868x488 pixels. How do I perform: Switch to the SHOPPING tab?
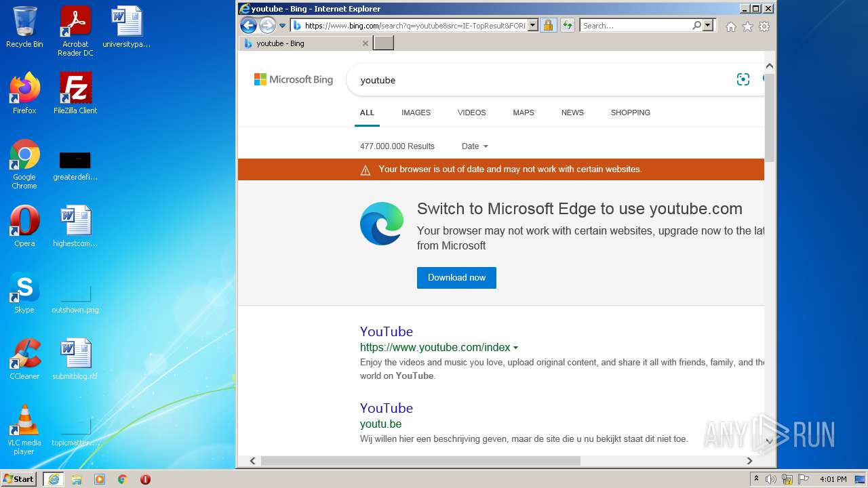[x=630, y=113]
